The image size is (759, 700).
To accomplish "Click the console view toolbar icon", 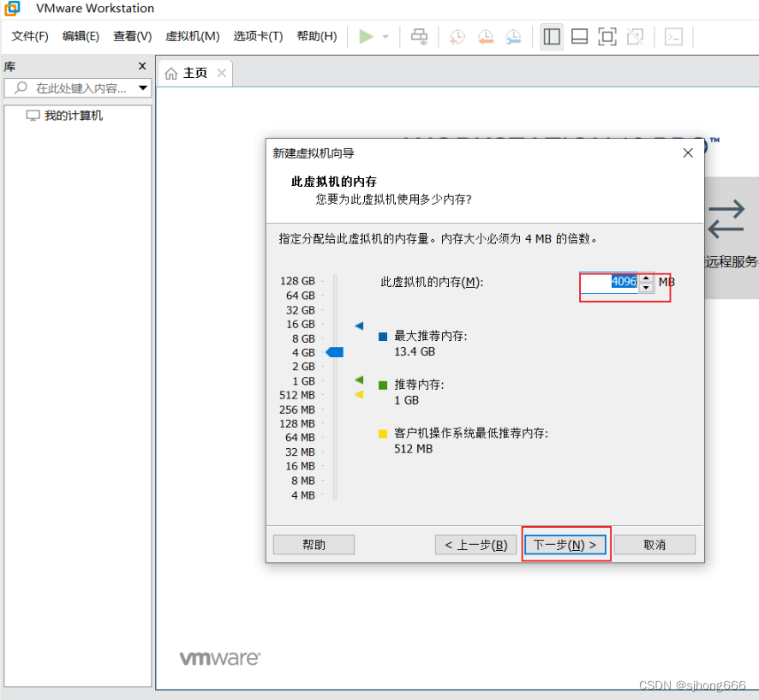I will click(x=673, y=37).
